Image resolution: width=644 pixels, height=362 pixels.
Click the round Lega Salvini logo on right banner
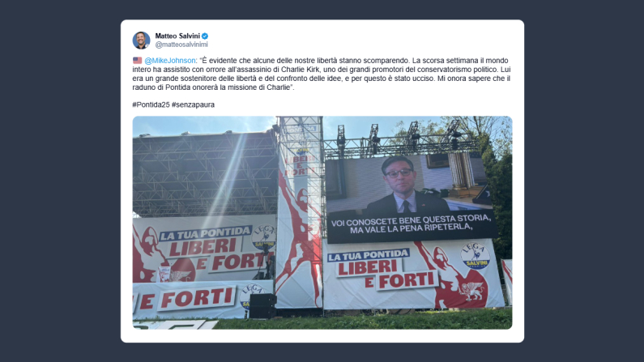coord(476,256)
